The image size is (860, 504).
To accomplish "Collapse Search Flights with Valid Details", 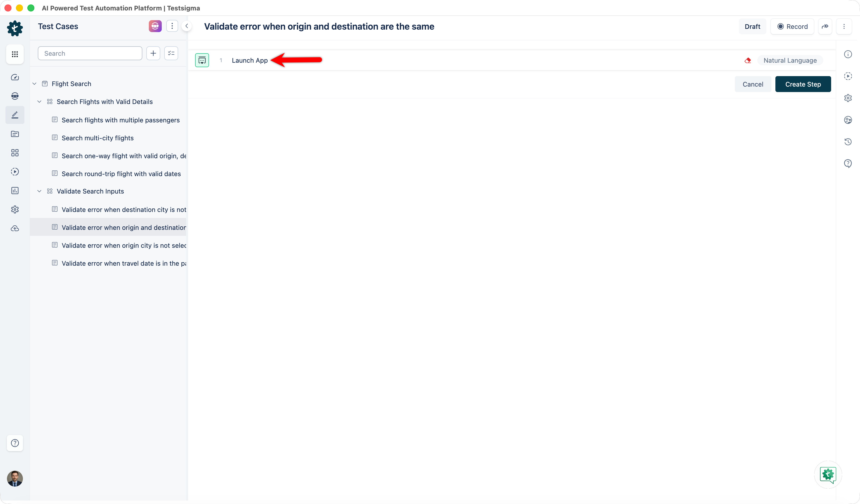I will [x=39, y=102].
